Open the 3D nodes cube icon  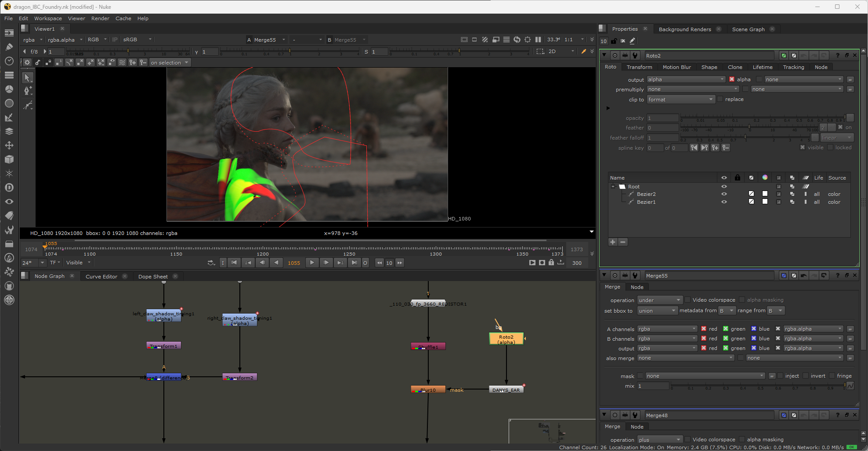tap(9, 159)
